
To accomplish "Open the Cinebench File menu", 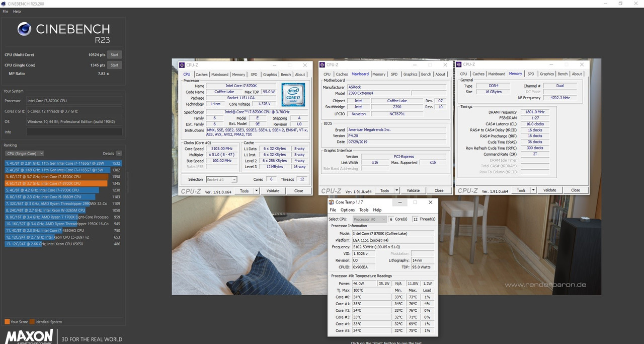I will (x=6, y=11).
